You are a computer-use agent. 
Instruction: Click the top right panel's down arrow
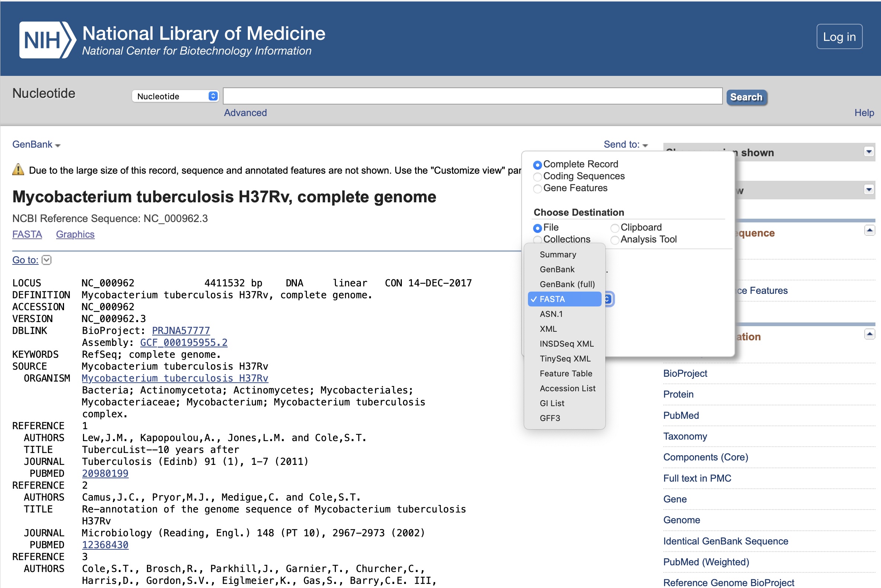[x=869, y=152]
